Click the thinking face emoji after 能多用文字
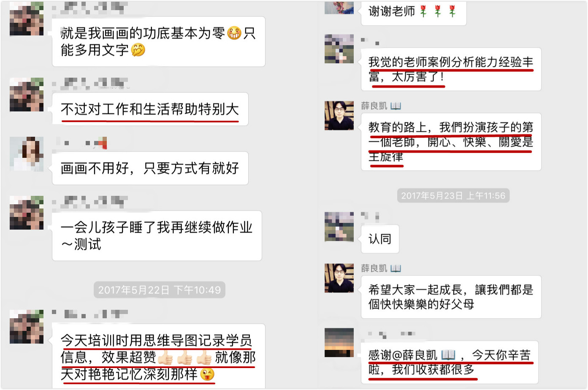 click(x=138, y=50)
